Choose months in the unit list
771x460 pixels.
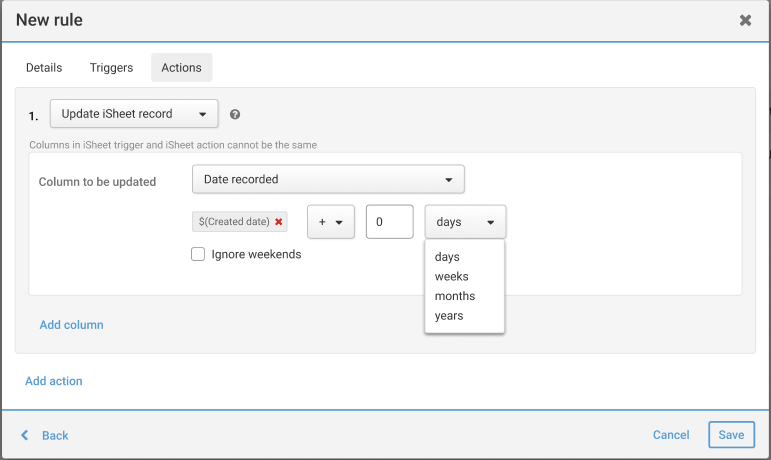455,296
